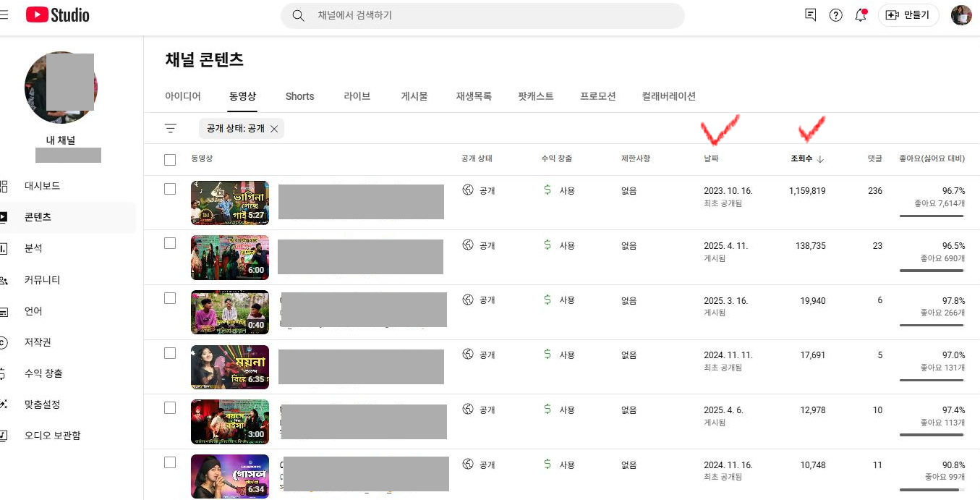This screenshot has width=980, height=500.
Task: Click the YouTube Studio logo
Action: coord(58,14)
